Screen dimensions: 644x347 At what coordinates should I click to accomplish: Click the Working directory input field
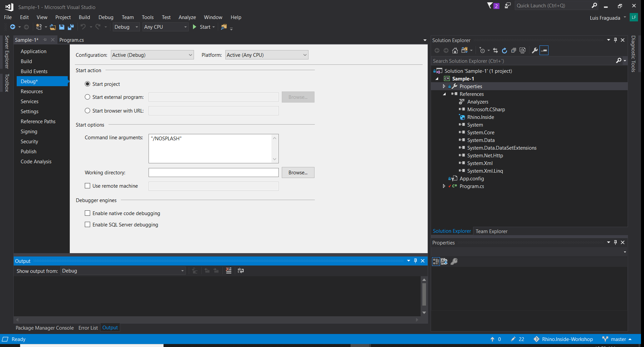point(214,172)
